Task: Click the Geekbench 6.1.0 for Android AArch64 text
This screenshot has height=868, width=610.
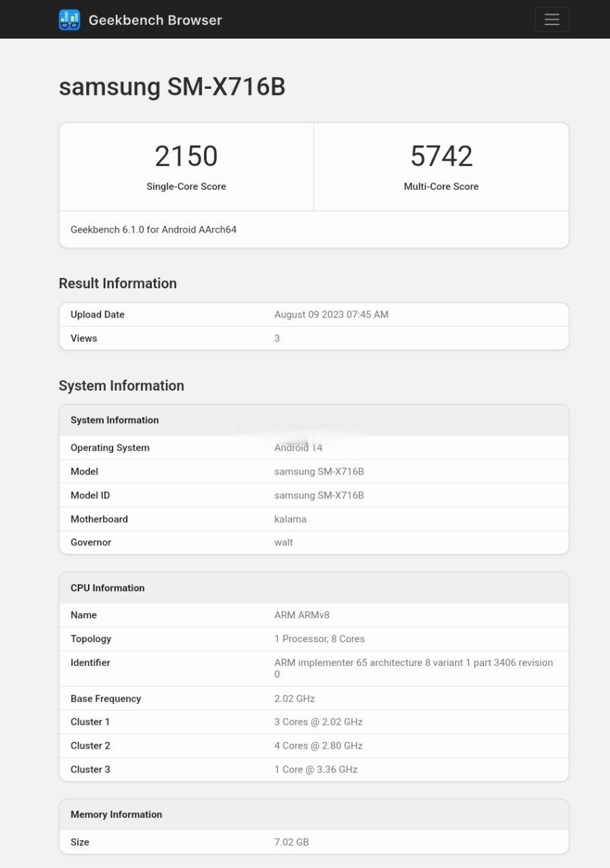Action: coord(154,229)
